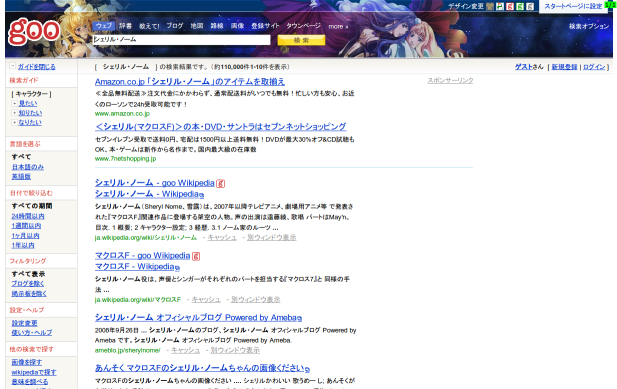617x389 pixels.
Task: Limit results to 1週間以内
Action: [26, 226]
